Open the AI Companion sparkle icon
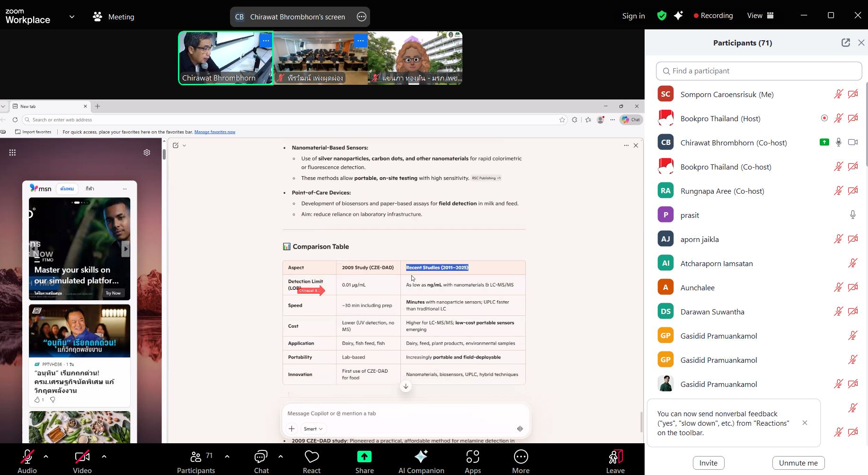The width and height of the screenshot is (868, 475). click(x=421, y=457)
